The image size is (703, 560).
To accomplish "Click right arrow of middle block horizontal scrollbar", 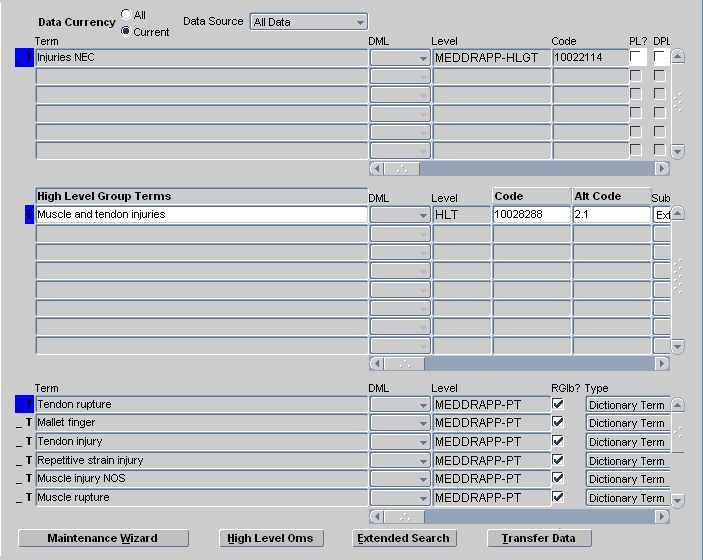I will tap(662, 363).
